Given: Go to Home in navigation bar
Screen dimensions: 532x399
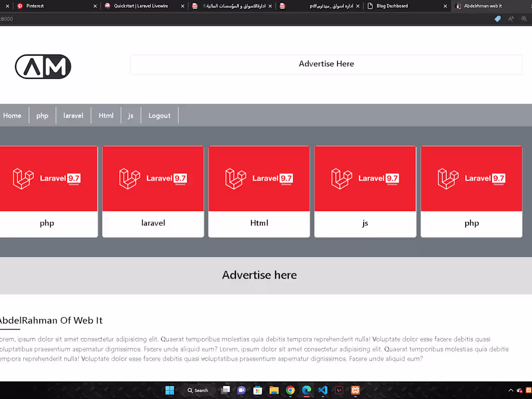Looking at the screenshot, I should pos(12,116).
